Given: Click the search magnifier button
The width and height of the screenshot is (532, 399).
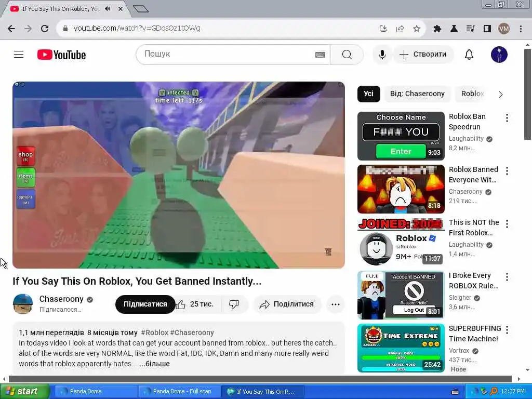Looking at the screenshot, I should [x=347, y=54].
